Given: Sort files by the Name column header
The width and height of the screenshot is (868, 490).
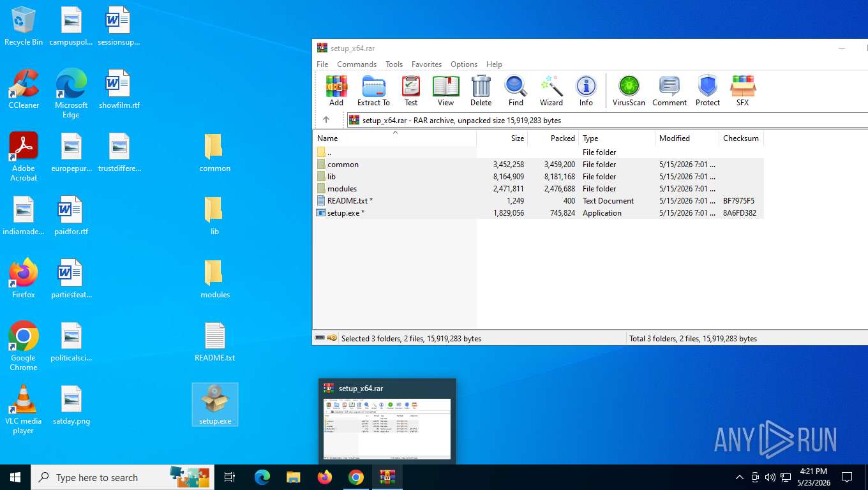Looking at the screenshot, I should click(394, 138).
